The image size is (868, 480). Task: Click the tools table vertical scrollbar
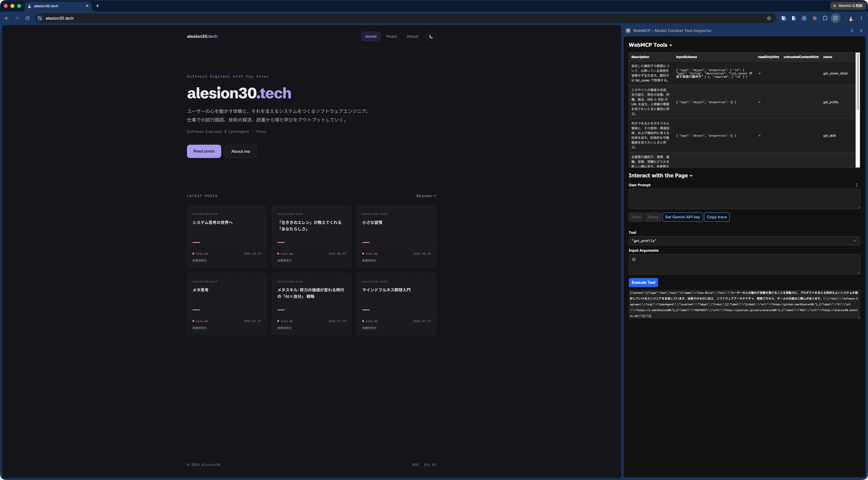coord(858,81)
